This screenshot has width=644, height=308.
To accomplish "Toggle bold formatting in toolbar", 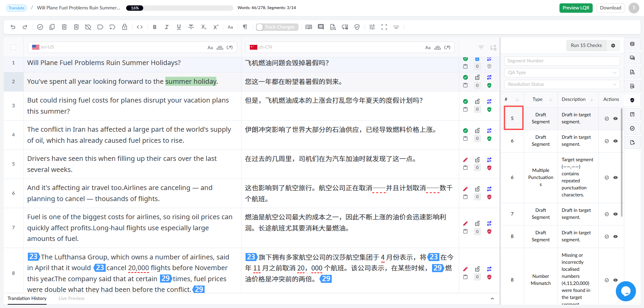I will [155, 27].
